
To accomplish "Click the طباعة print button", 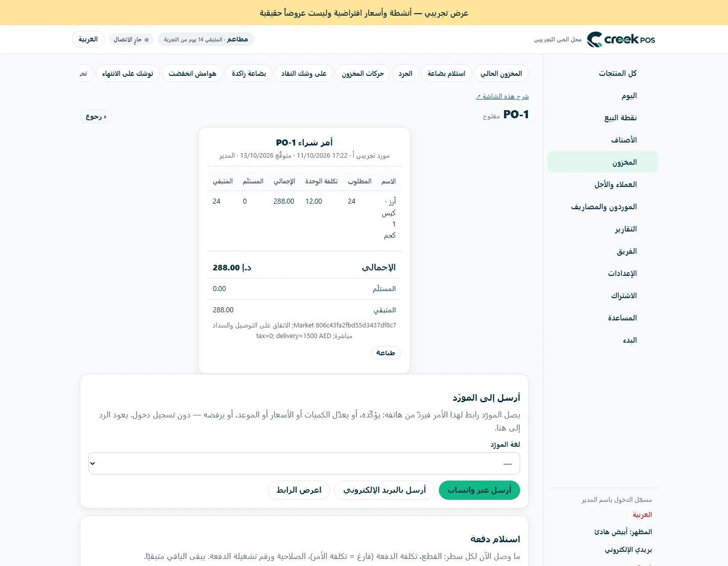I will pos(386,353).
